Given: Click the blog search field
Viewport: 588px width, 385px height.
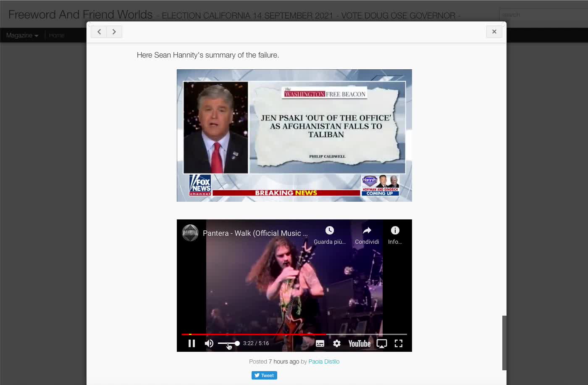Looking at the screenshot, I should click(543, 15).
